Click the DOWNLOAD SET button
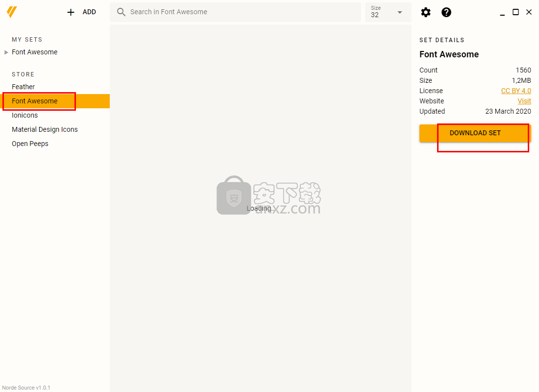 tap(475, 133)
